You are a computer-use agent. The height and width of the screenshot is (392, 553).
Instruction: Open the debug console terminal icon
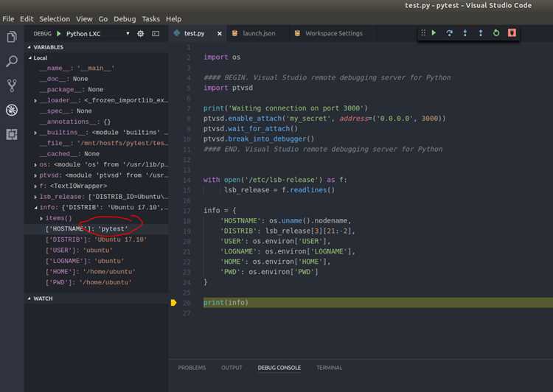coord(156,33)
